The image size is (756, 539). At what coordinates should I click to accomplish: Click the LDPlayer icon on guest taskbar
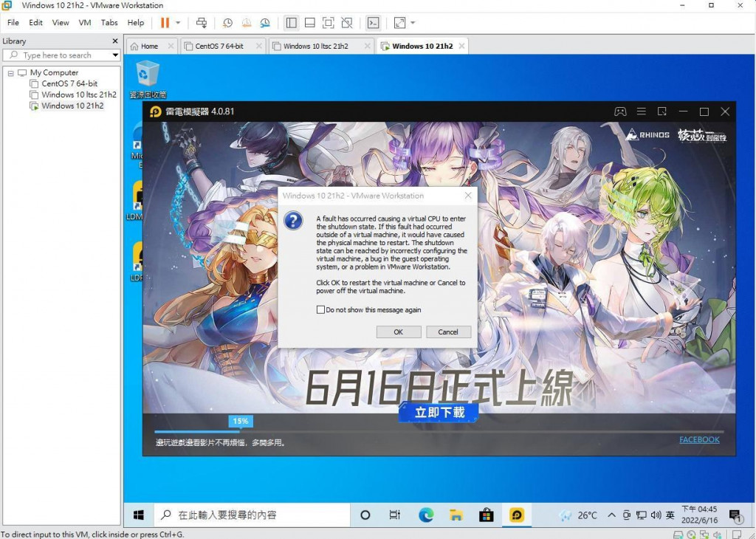(x=516, y=515)
